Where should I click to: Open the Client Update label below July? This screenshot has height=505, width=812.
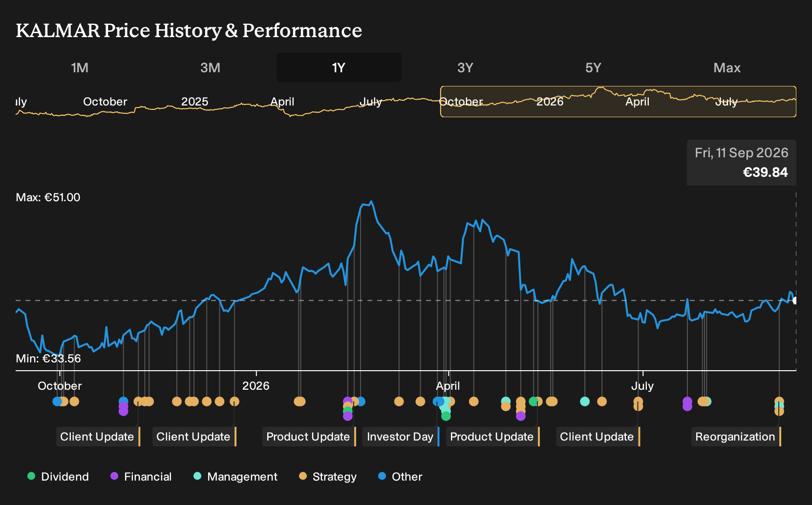tap(598, 437)
